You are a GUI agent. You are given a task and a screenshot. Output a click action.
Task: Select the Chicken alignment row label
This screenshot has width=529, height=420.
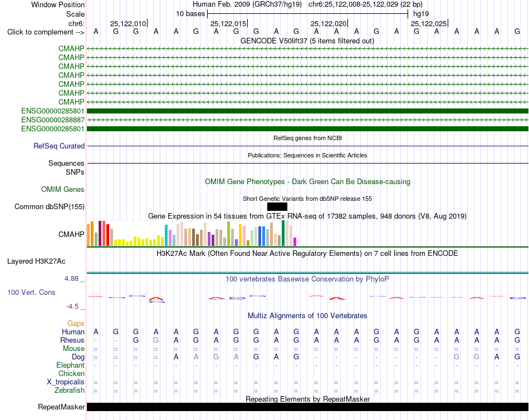coord(71,373)
